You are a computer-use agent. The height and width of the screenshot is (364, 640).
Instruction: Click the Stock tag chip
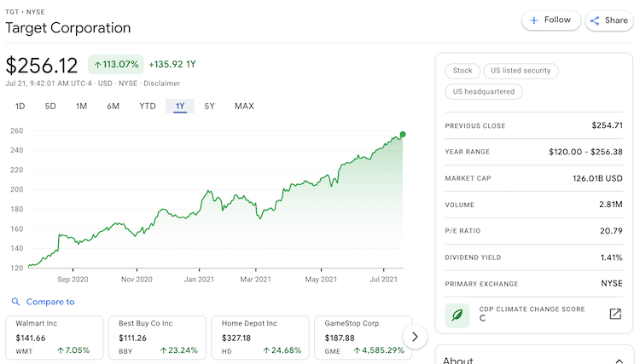[x=462, y=71]
